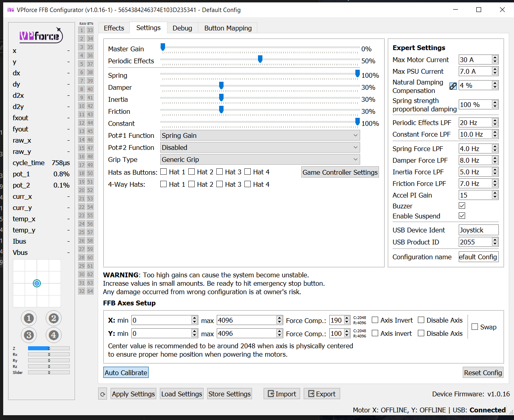Open the Button Mapping tab
This screenshot has width=514, height=420.
coord(228,28)
